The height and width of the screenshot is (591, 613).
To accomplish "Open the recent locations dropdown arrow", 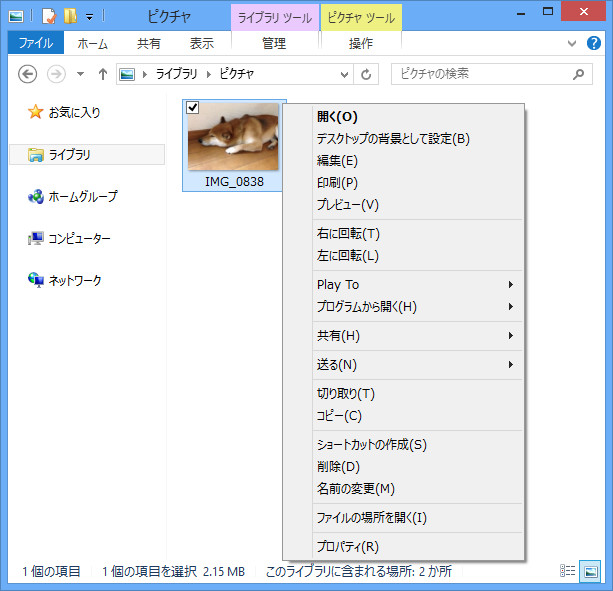I will click(80, 73).
